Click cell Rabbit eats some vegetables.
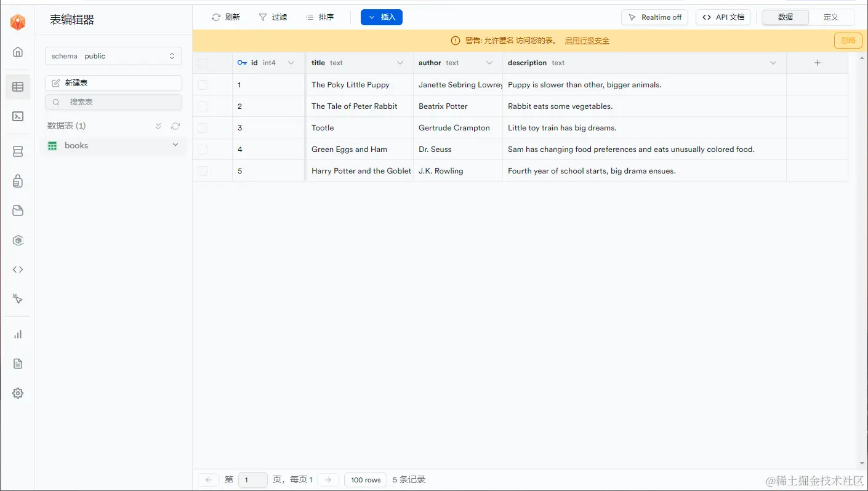Screen dimensions: 868x491 pyautogui.click(x=645, y=106)
